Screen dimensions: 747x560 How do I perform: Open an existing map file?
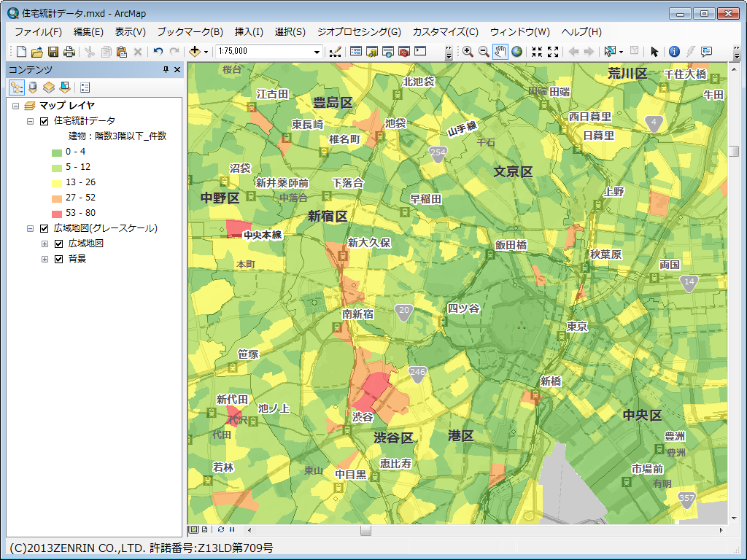coord(37,52)
